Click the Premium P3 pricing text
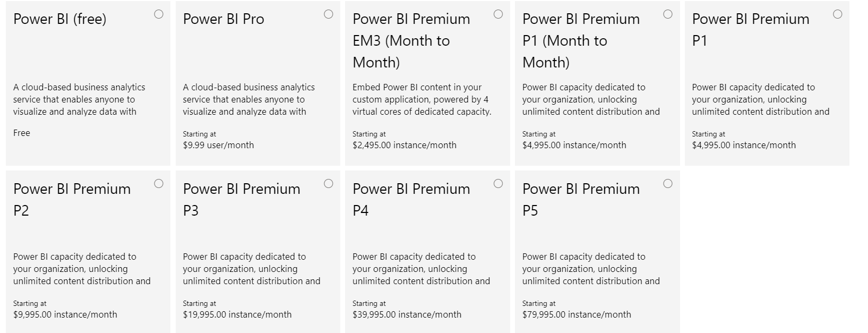 (x=237, y=314)
